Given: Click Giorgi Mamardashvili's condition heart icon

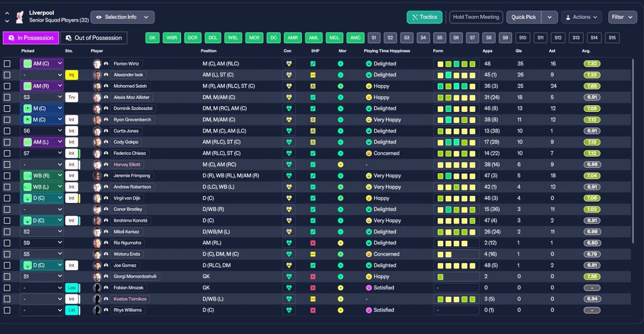Looking at the screenshot, I should click(289, 277).
